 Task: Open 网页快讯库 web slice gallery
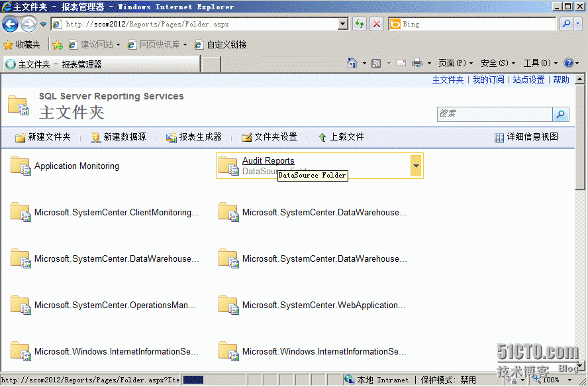pos(157,44)
